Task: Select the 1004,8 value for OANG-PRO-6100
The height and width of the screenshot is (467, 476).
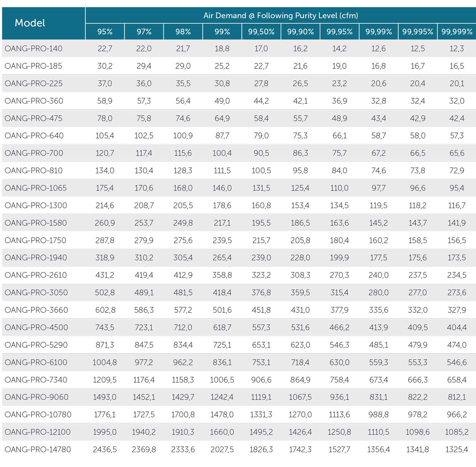Action: click(105, 362)
